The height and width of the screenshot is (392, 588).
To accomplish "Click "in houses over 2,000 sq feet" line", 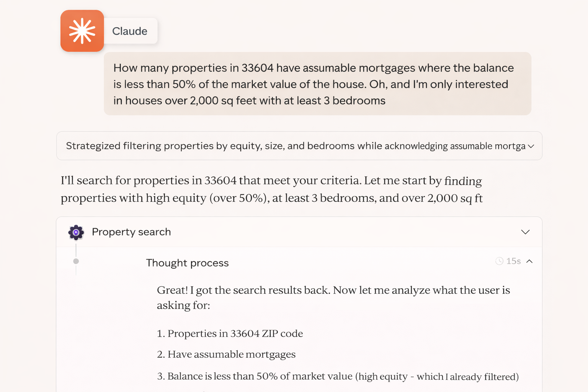I will [x=249, y=101].
